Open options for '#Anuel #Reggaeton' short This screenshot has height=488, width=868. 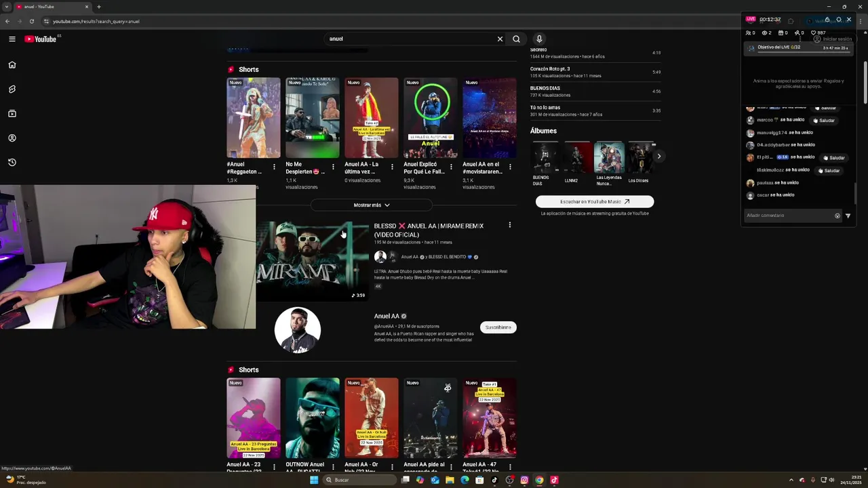click(274, 167)
